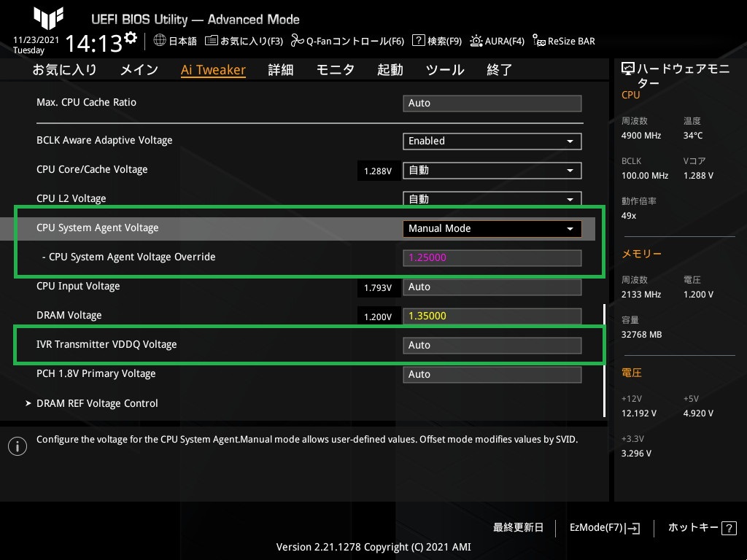Select CPU L2 Voltage label
The width and height of the screenshot is (747, 560).
coord(71,198)
